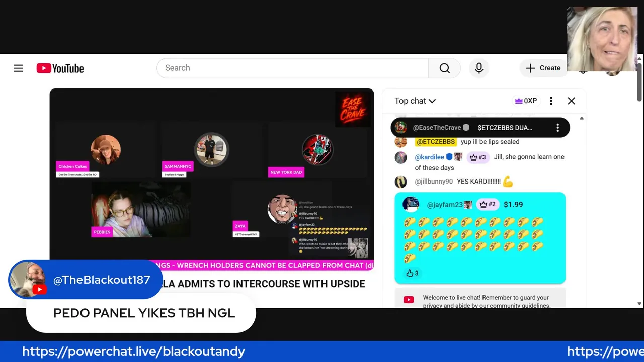
Task: Open pinned message three-dot menu
Action: click(x=557, y=128)
